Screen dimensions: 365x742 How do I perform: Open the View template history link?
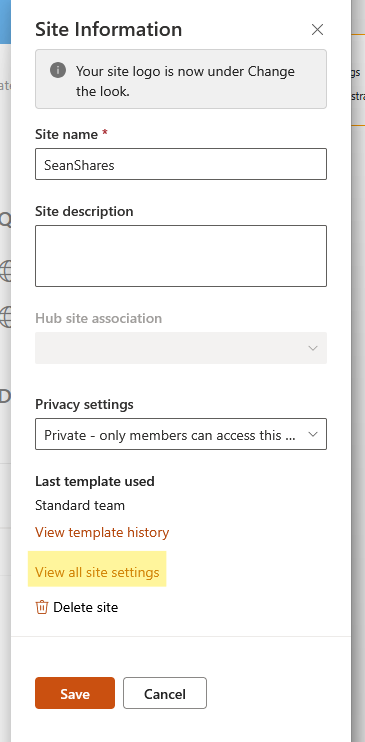click(102, 532)
